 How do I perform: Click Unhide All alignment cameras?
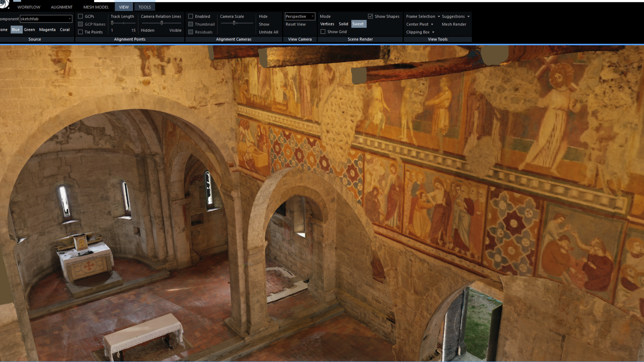pyautogui.click(x=268, y=32)
